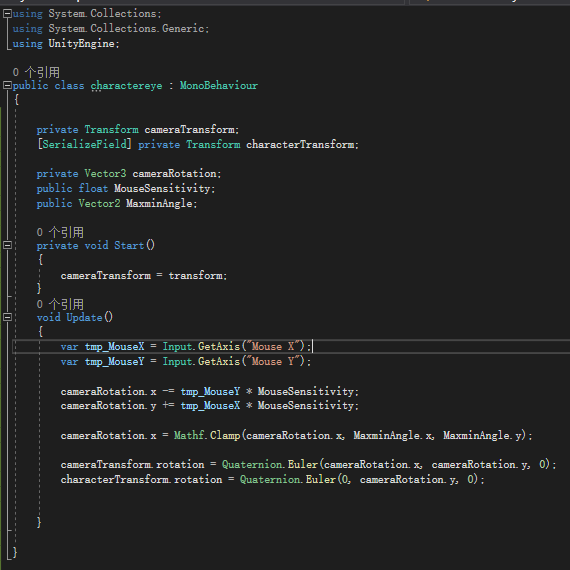
Task: Click the Update method name
Action: [x=84, y=317]
